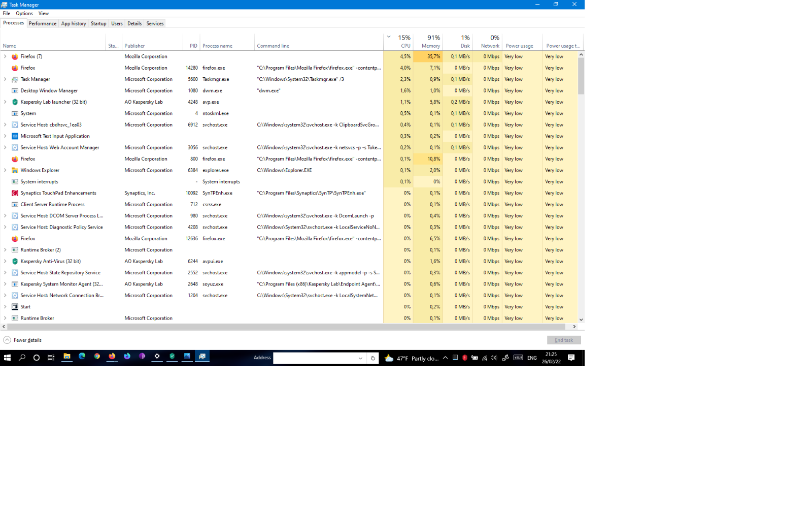Sort by the Publisher column header
812x508 pixels.
[152, 42]
